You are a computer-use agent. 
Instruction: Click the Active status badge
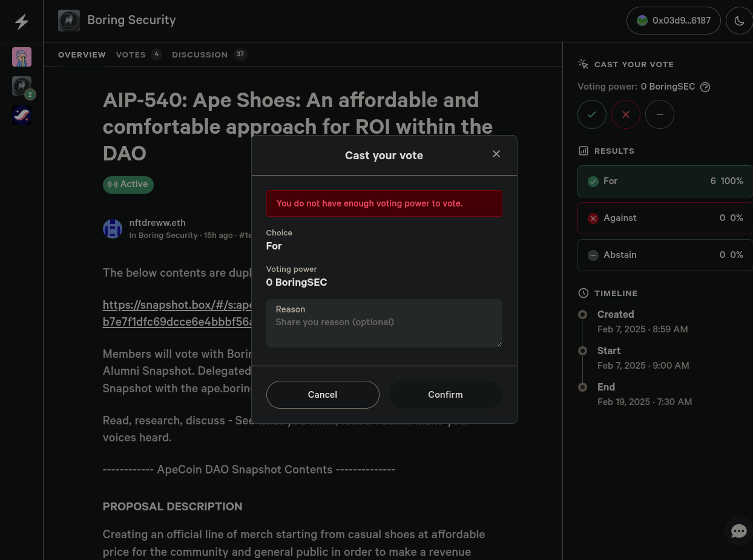point(128,185)
